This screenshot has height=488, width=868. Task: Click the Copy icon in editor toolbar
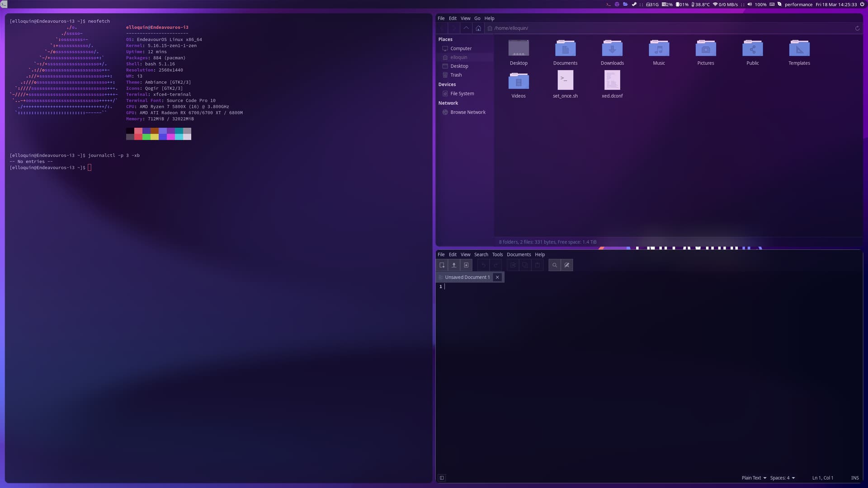coord(525,265)
